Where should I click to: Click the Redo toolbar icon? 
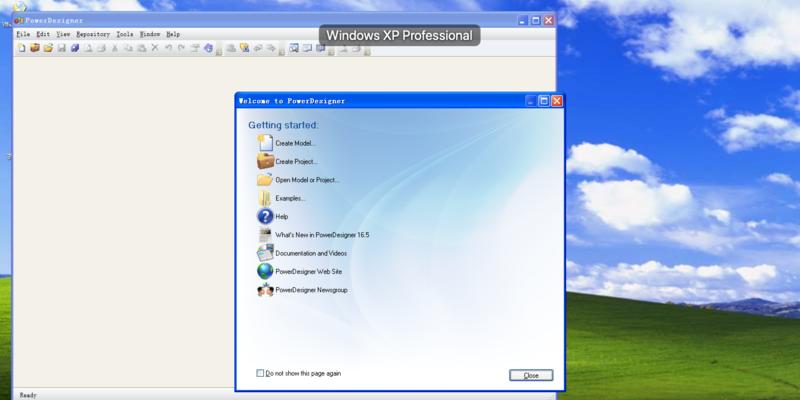181,48
